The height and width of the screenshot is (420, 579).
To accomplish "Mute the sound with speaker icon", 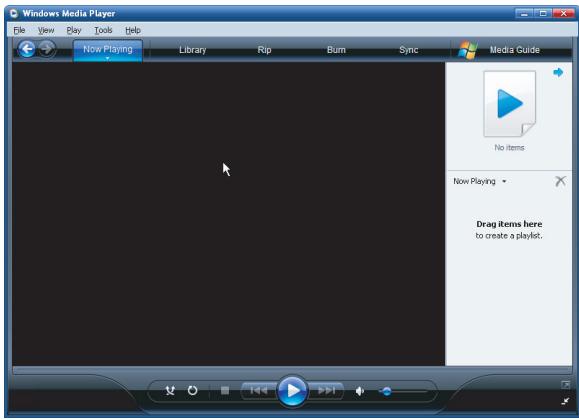I will coord(360,391).
